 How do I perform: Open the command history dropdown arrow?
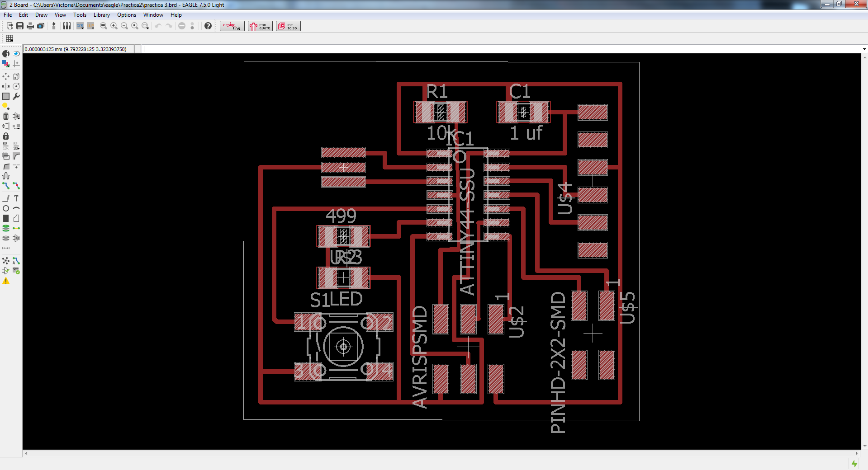(864, 49)
